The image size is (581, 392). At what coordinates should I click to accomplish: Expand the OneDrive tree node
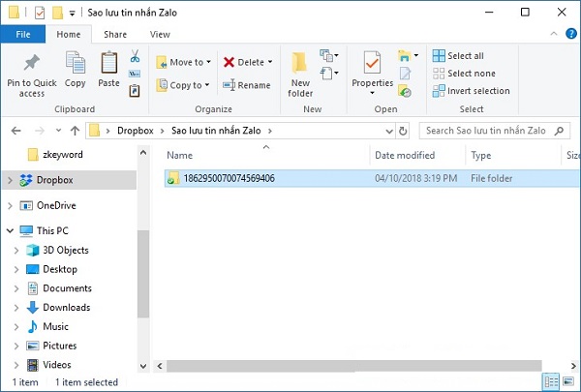pos(10,205)
